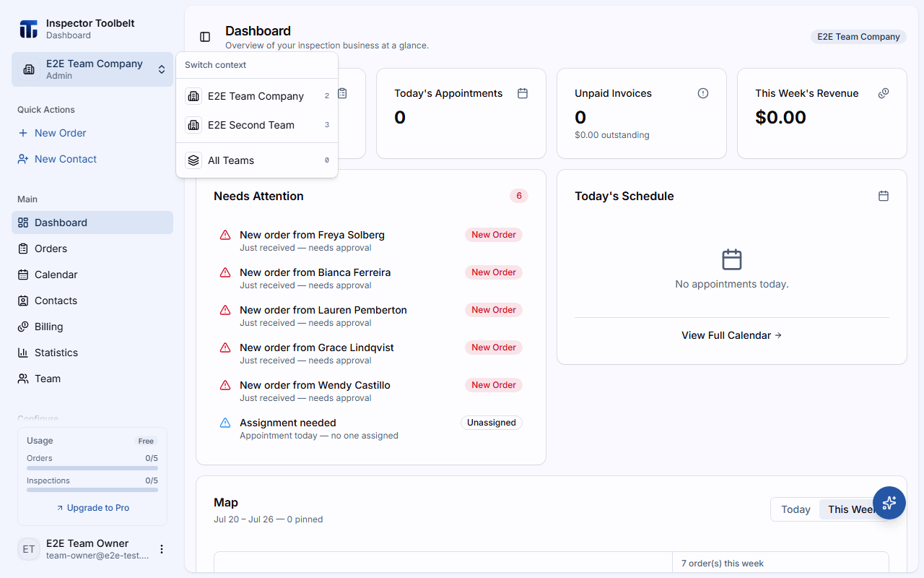
Task: Open new order from Bianca Ferreira
Action: 371,278
